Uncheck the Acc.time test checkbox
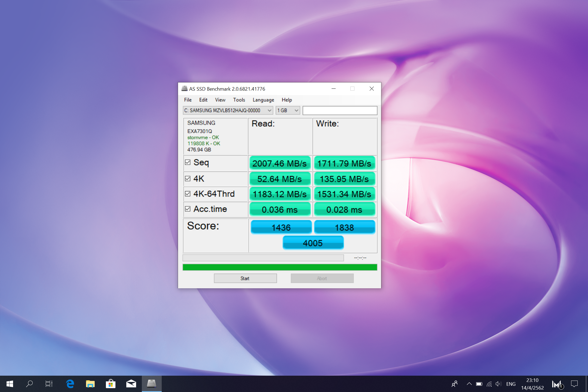The height and width of the screenshot is (392, 588). [188, 209]
